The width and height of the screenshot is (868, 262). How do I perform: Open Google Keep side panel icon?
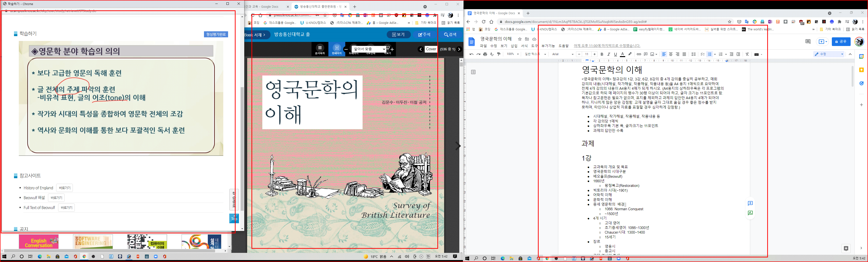coord(861,70)
